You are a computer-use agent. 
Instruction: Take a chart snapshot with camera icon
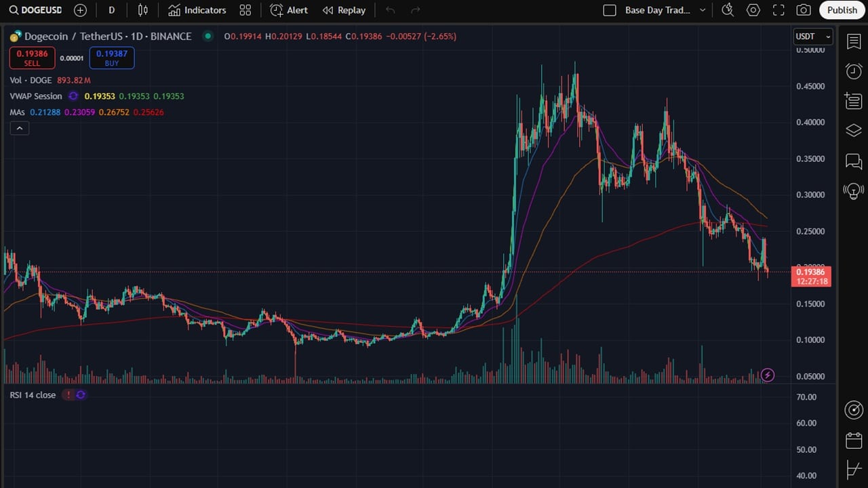click(804, 10)
